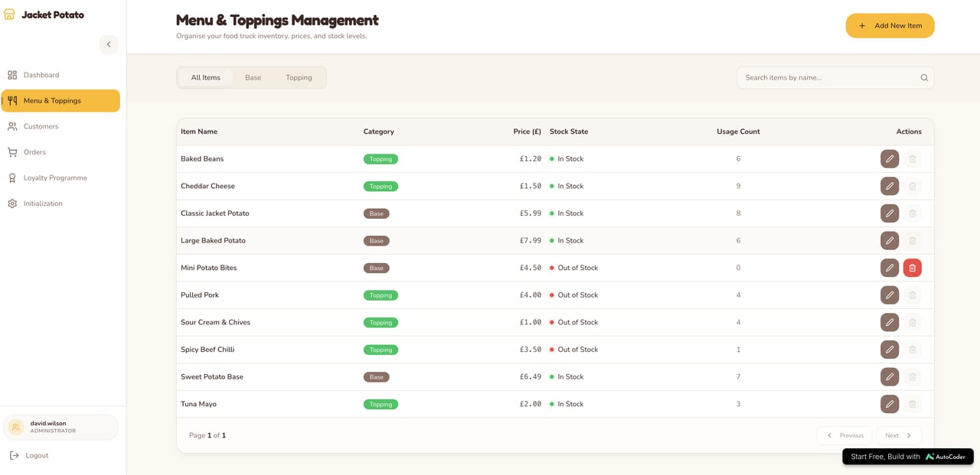Image resolution: width=980 pixels, height=475 pixels.
Task: Click the Jacket Potato logo icon
Action: [9, 15]
